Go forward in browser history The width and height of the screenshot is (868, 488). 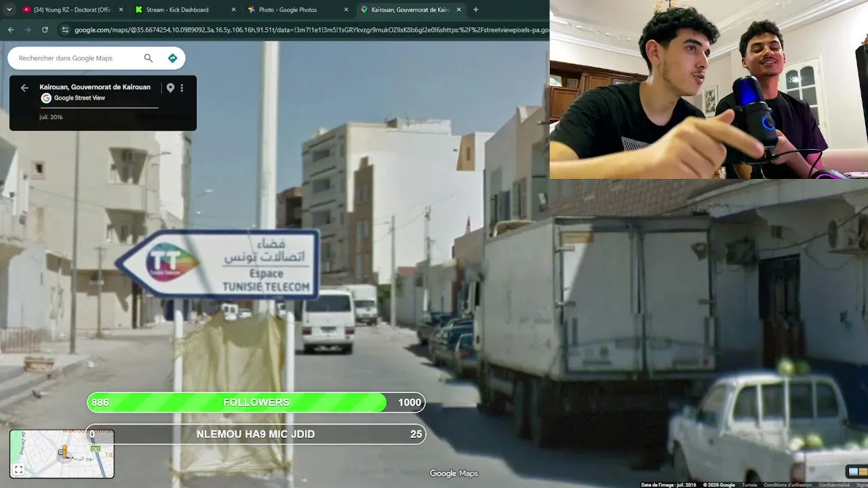point(28,30)
